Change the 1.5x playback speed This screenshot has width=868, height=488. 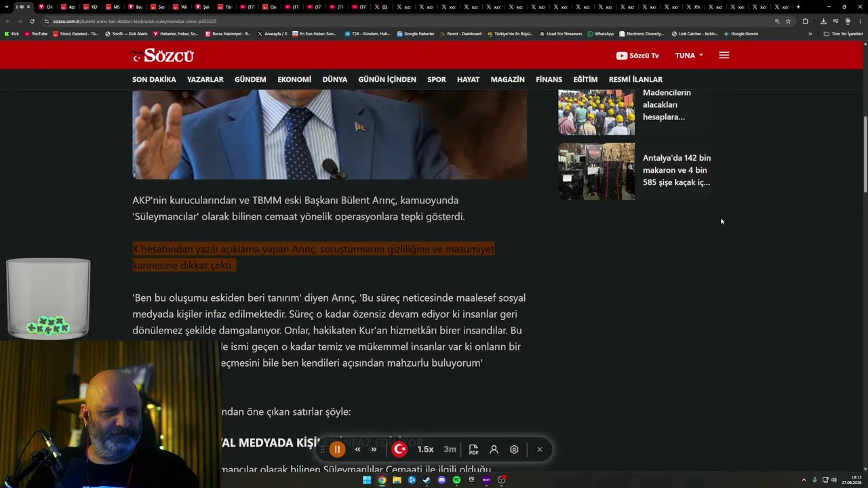pos(425,449)
